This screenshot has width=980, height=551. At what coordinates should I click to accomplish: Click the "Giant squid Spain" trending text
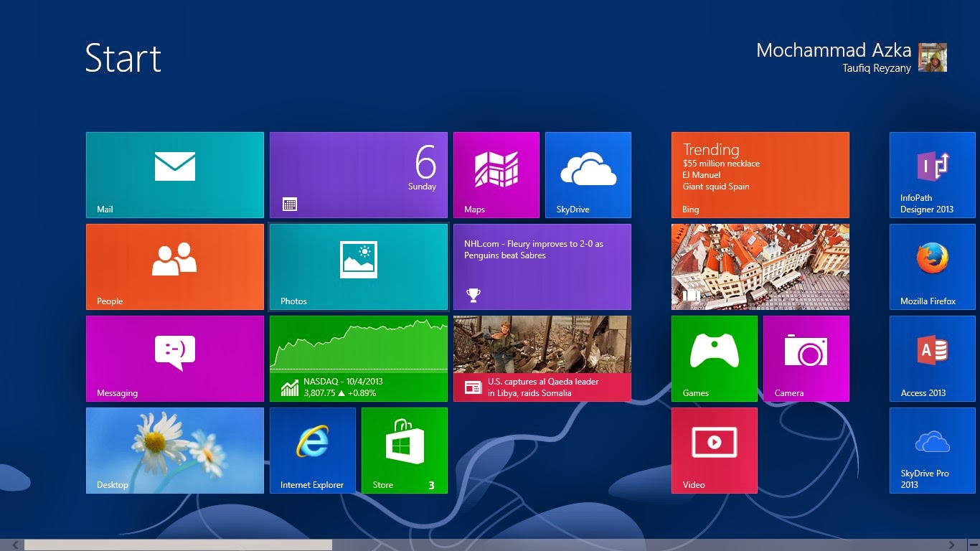tap(716, 187)
